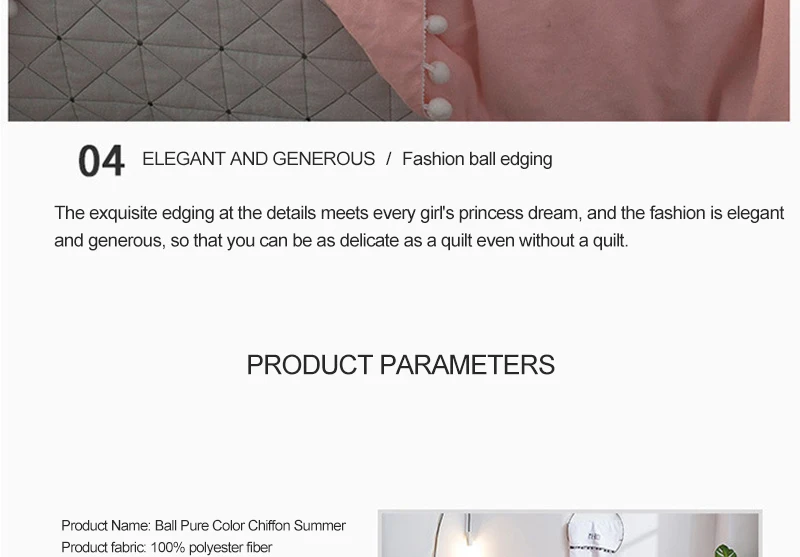Click the green plant leaf in bedroom photo
The height and width of the screenshot is (557, 800).
[726, 551]
